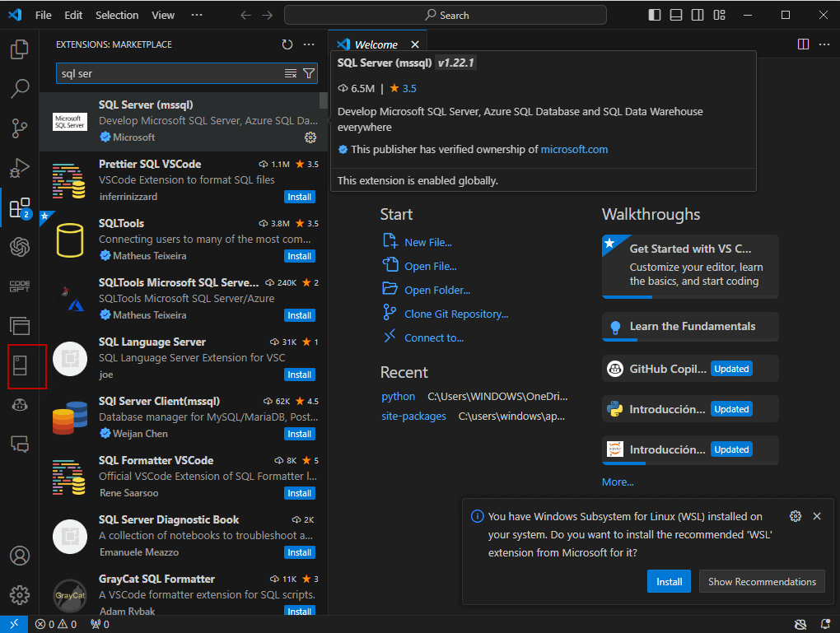Refresh the extensions marketplace list
The height and width of the screenshot is (633, 840).
pyautogui.click(x=287, y=44)
